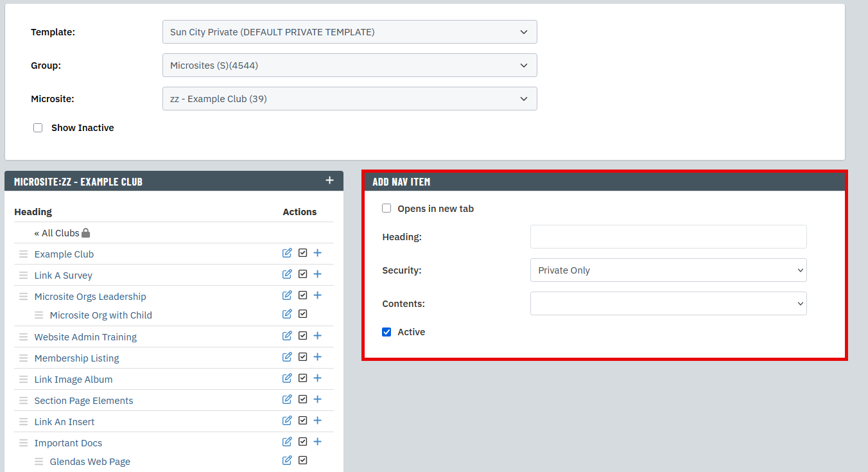Screen dimensions: 868x472
Task: Click the plus icon beside Link A Survey
Action: click(x=317, y=274)
